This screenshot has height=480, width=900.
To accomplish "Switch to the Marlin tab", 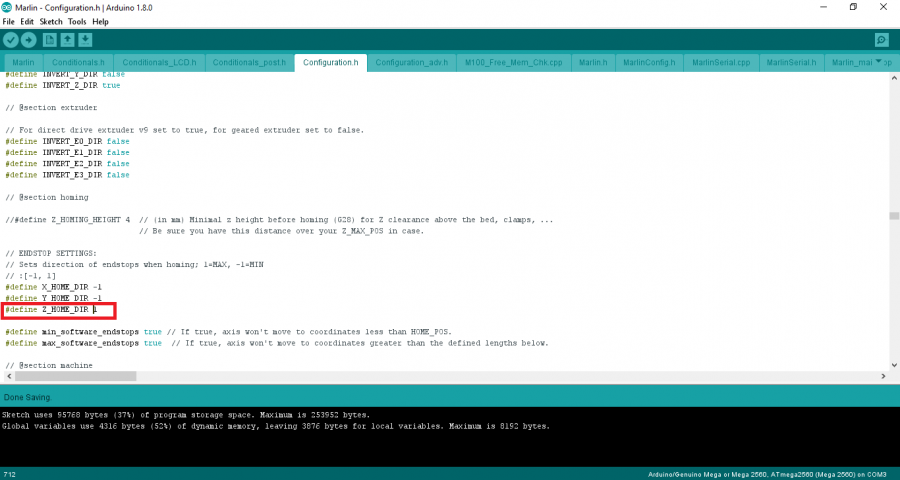I will click(x=23, y=62).
